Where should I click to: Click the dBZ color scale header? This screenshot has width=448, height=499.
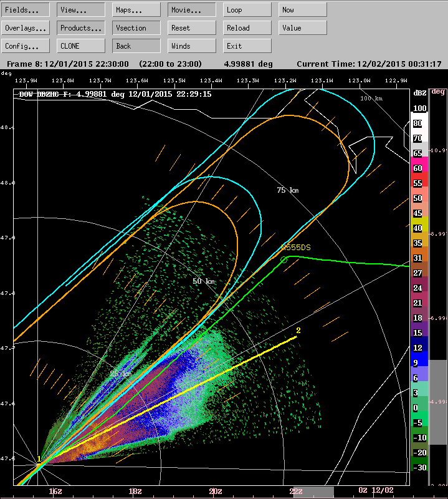pyautogui.click(x=420, y=93)
